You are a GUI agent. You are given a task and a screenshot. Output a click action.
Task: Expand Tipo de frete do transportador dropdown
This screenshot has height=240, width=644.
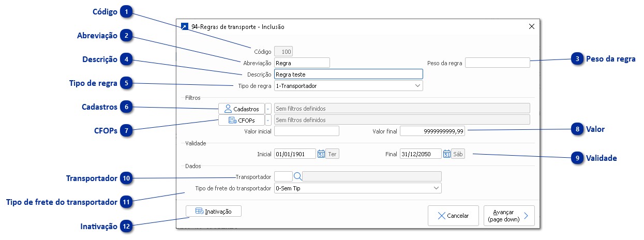(437, 188)
